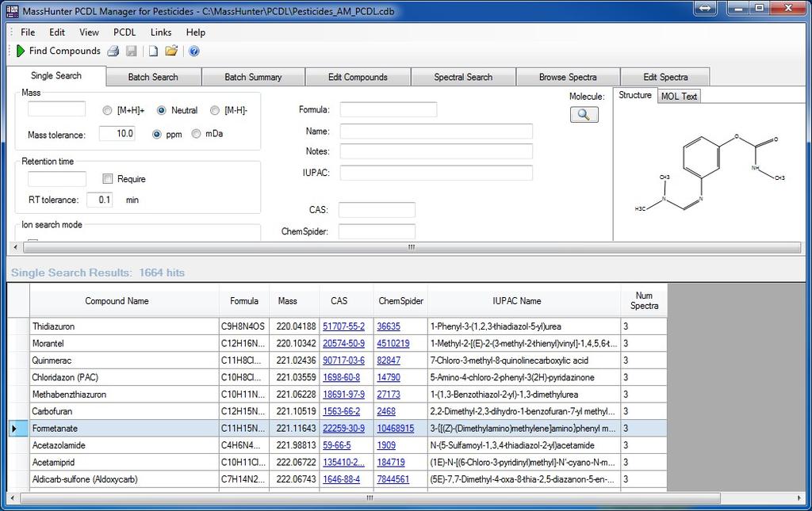Sort results by Formula column header
This screenshot has height=511, width=812.
pos(244,300)
